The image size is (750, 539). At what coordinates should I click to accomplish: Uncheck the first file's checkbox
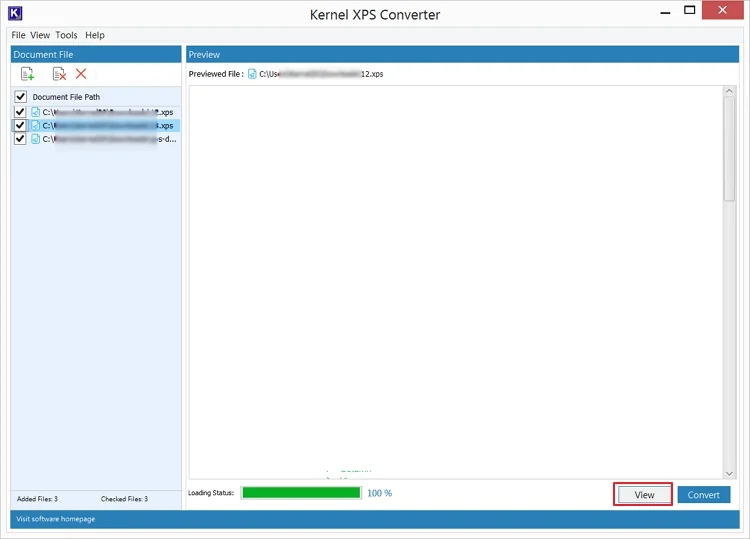point(20,112)
